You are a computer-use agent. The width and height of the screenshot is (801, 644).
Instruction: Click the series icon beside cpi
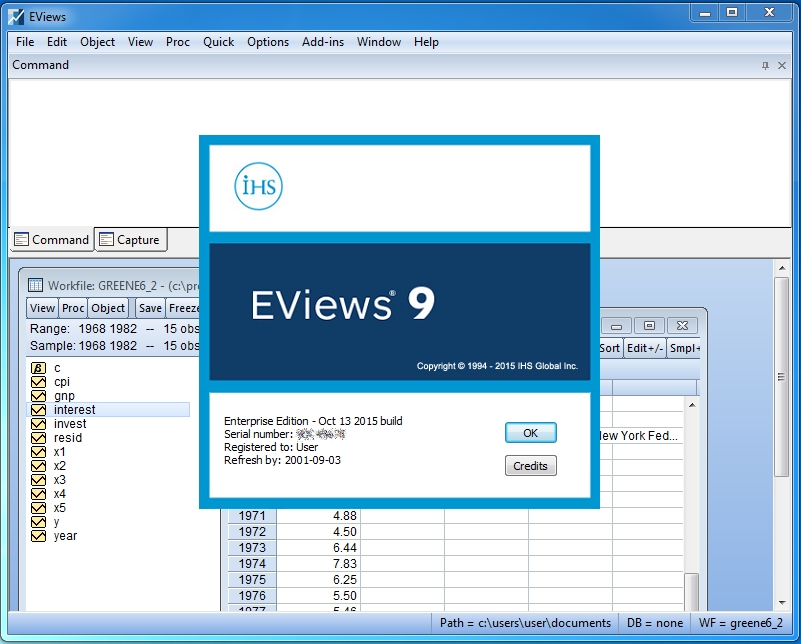(38, 382)
